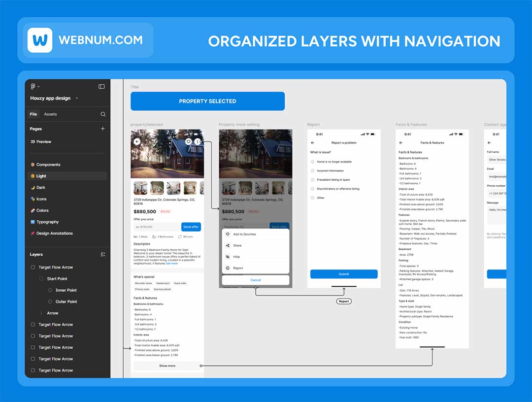
Task: Click back arrow in Report a problem
Action: (312, 143)
